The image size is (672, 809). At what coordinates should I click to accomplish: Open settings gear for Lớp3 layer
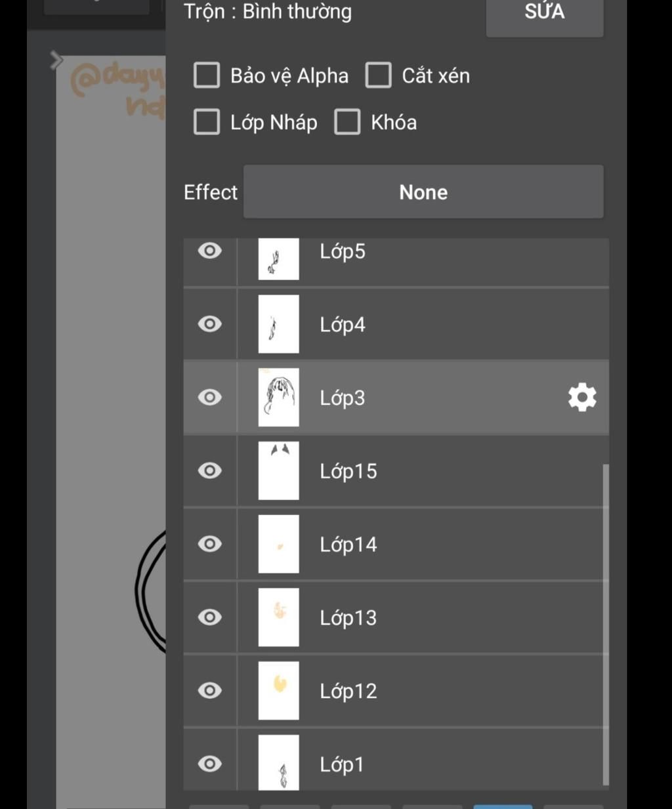tap(582, 398)
